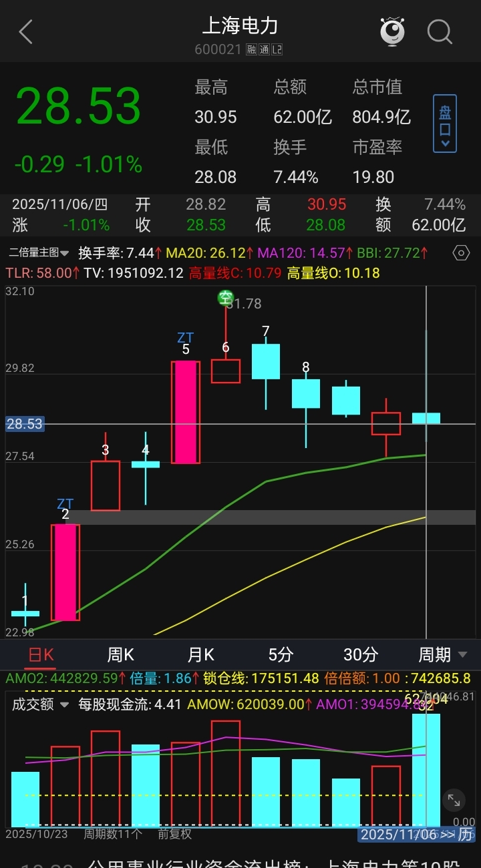
Task: Tap the 周期数11个 label
Action: click(x=113, y=834)
